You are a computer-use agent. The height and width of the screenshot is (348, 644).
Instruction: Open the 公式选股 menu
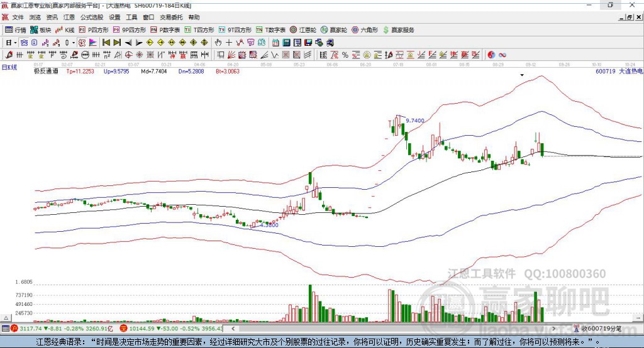click(x=92, y=17)
